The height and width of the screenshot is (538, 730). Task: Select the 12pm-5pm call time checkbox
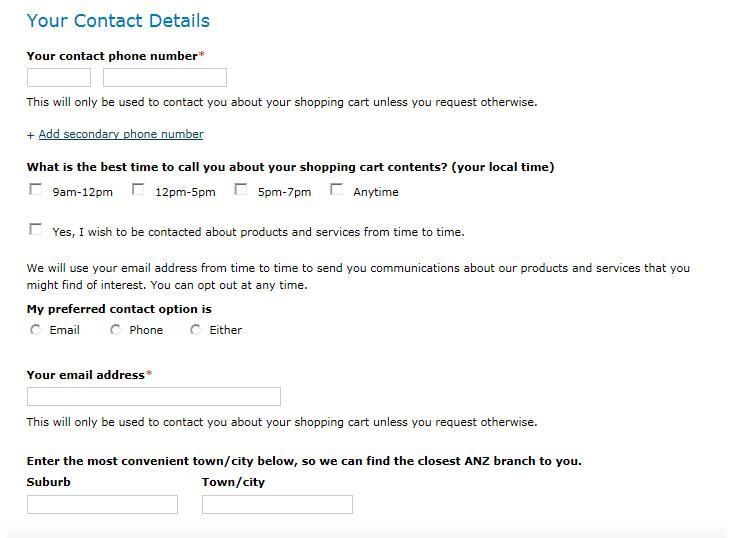click(138, 189)
